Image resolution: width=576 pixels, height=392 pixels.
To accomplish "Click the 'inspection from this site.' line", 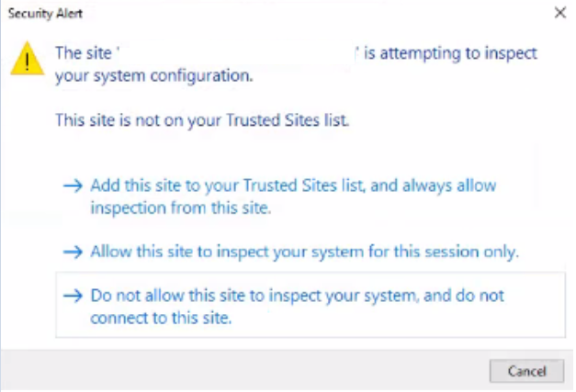I will [x=181, y=207].
